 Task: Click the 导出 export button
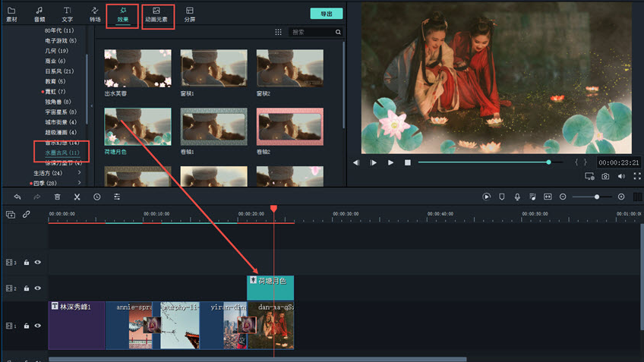point(326,14)
